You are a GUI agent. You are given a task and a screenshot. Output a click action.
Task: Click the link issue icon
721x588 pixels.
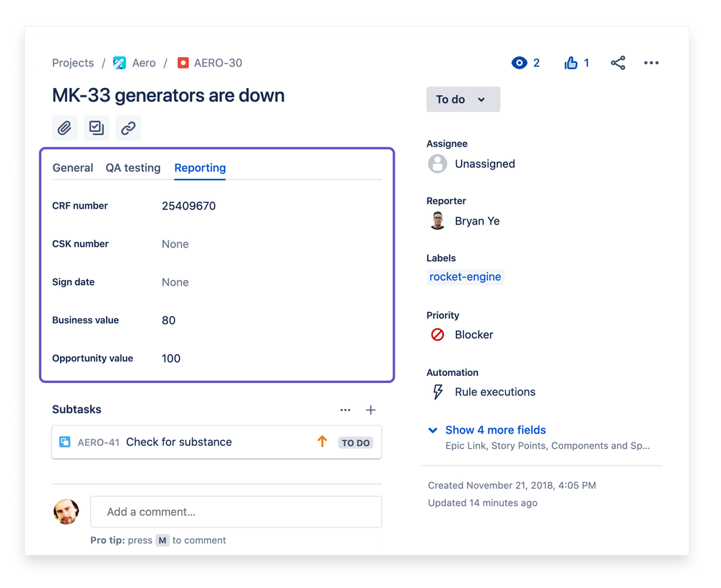[x=128, y=128]
